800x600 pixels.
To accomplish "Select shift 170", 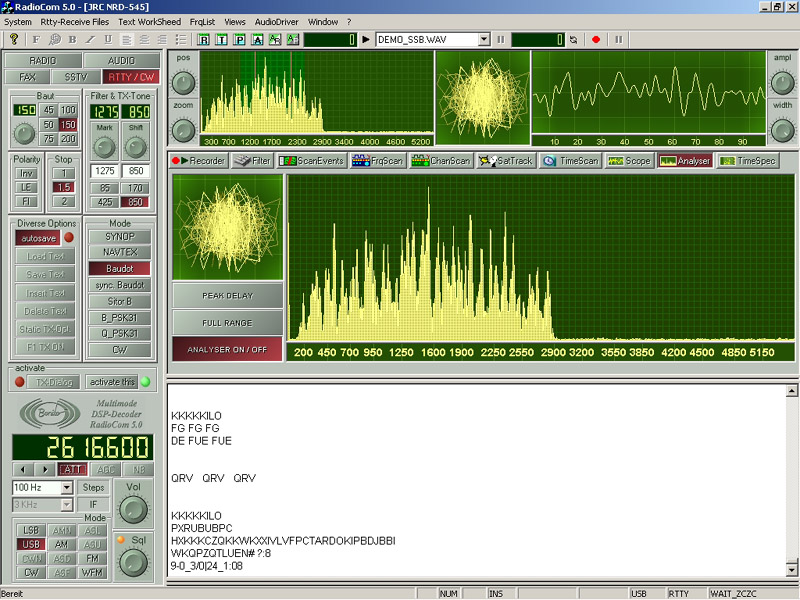I will (135, 188).
